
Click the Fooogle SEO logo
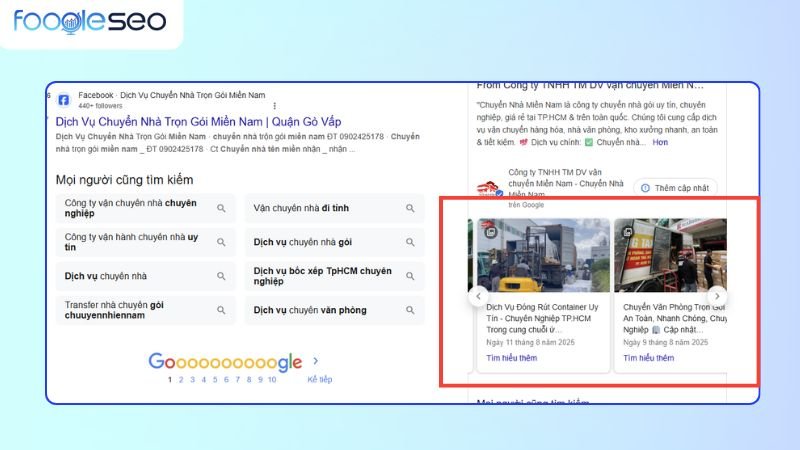coord(90,22)
